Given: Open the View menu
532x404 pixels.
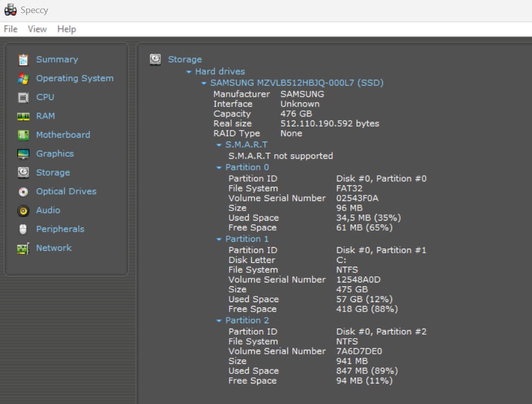Looking at the screenshot, I should tap(37, 29).
